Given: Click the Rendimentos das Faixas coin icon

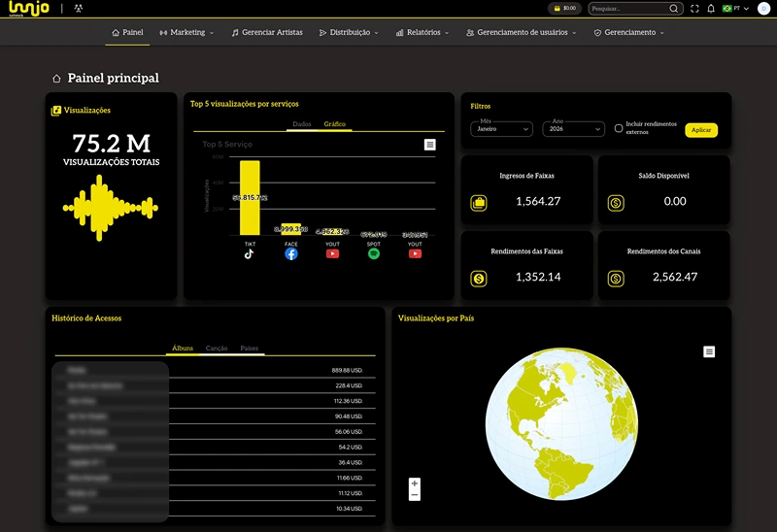Looking at the screenshot, I should (479, 279).
